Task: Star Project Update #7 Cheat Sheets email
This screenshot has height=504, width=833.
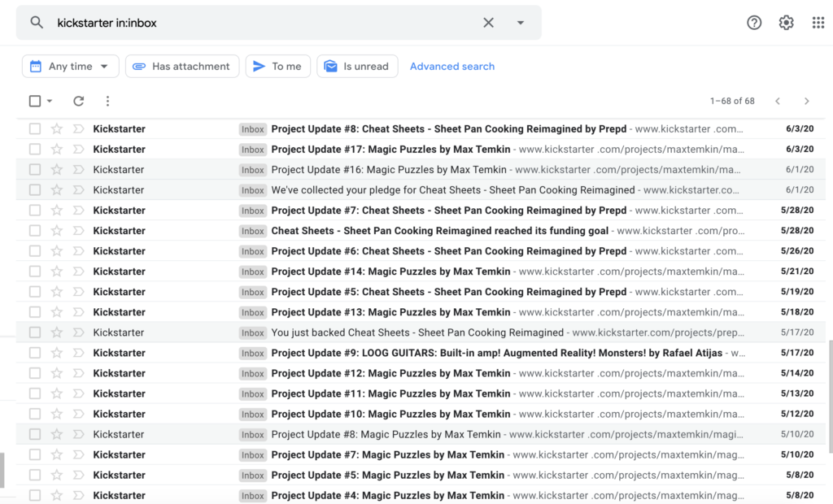Action: [x=57, y=211]
